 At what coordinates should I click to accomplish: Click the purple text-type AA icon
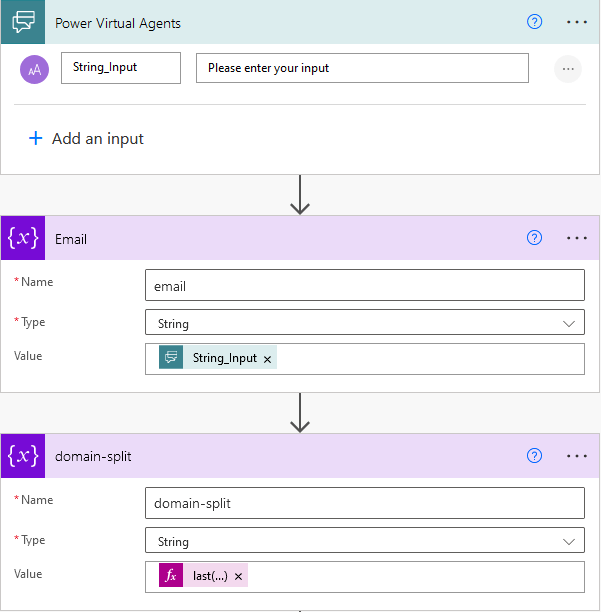point(34,69)
